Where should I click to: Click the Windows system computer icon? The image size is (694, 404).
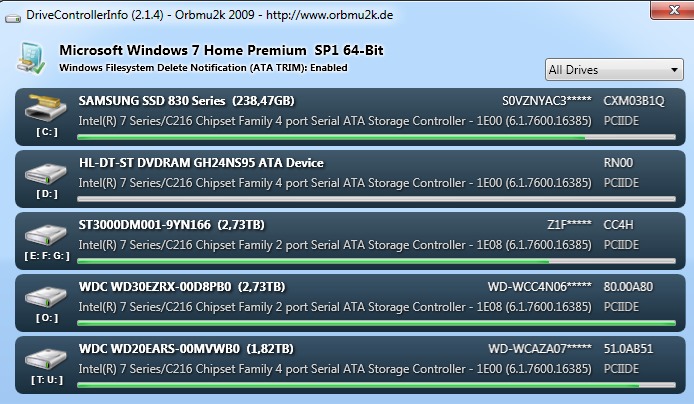coord(29,57)
